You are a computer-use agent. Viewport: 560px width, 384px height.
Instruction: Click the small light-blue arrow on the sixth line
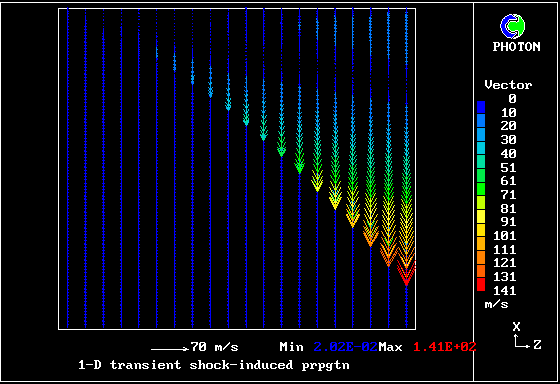(x=157, y=53)
